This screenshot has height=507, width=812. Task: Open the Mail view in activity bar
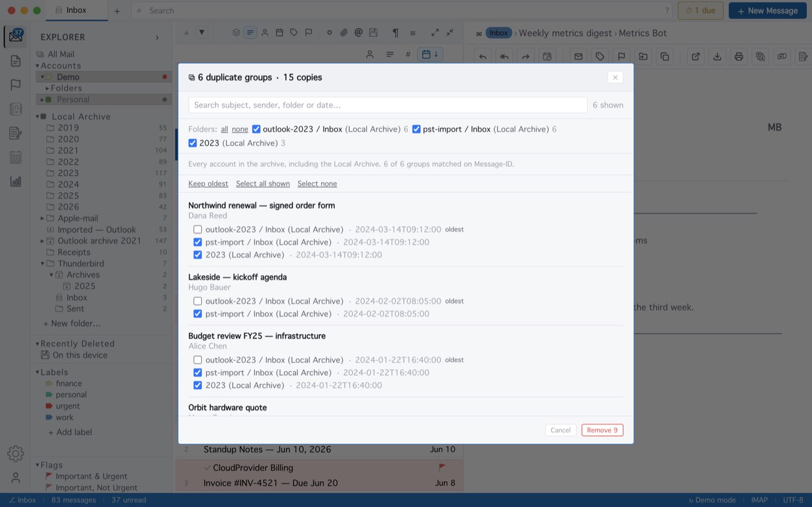coord(16,37)
